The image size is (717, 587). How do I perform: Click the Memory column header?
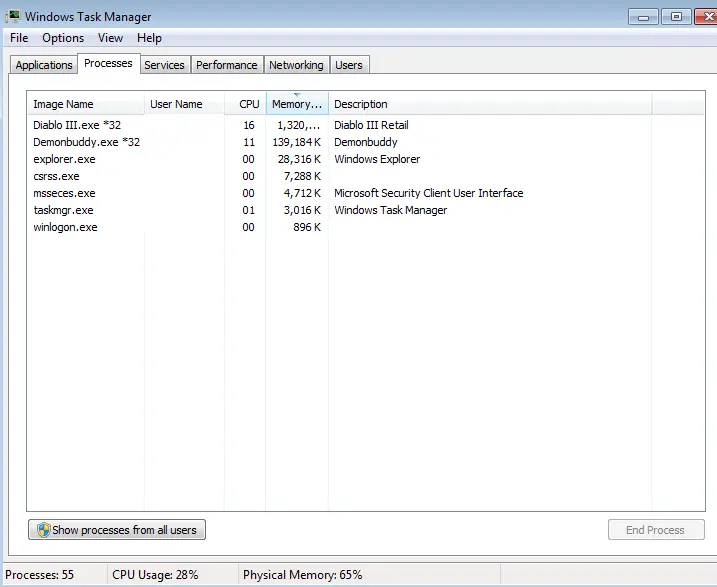coord(297,104)
